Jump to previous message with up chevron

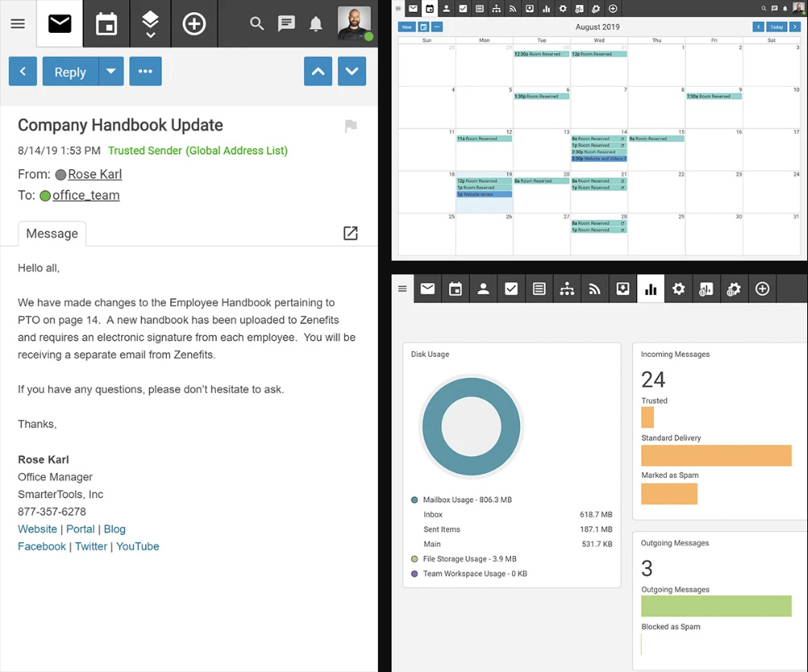pos(318,71)
